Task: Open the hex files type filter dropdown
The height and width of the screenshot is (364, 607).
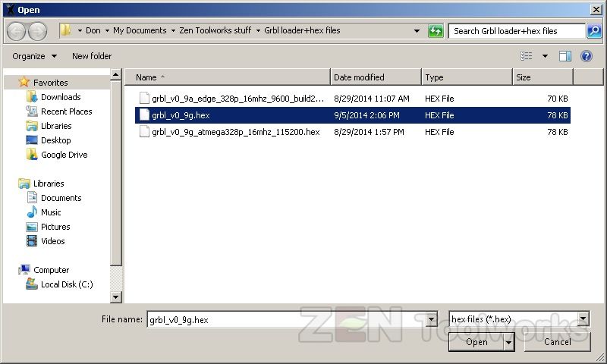Action: (583, 319)
